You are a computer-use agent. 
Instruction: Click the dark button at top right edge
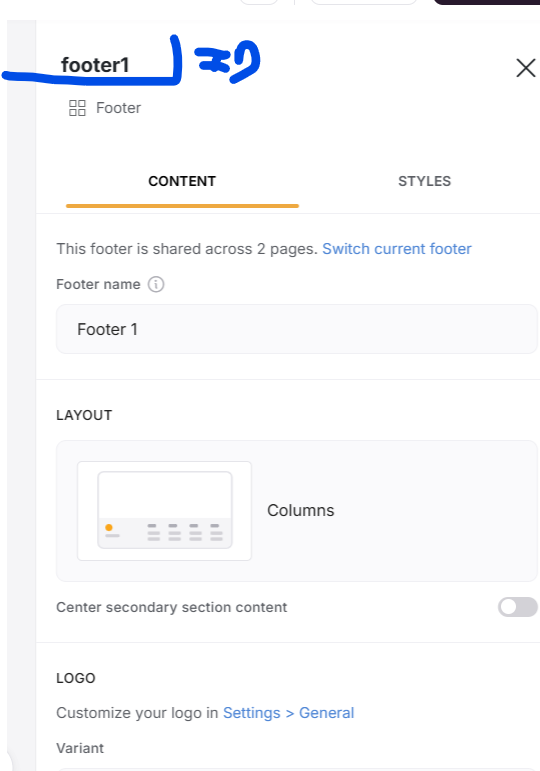(x=487, y=2)
